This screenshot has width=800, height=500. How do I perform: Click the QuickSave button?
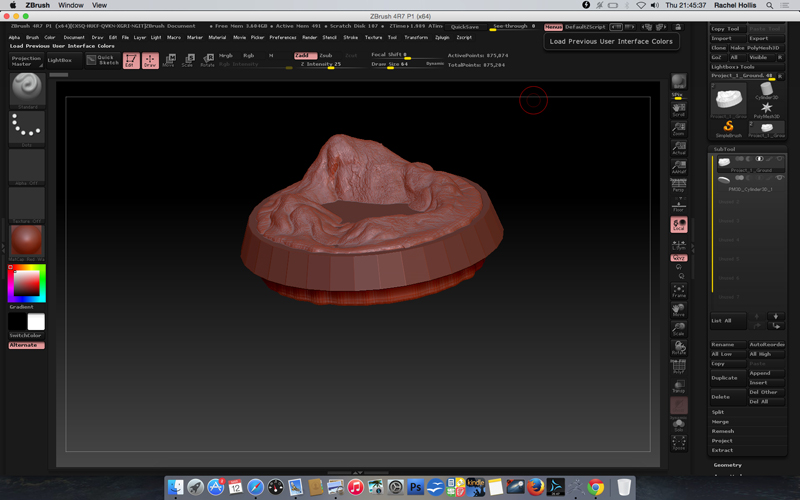(x=465, y=27)
